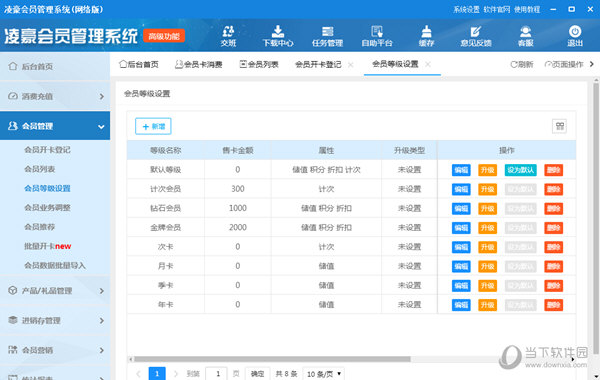Click pagination page 1 button
Image resolution: width=600 pixels, height=380 pixels.
click(157, 373)
